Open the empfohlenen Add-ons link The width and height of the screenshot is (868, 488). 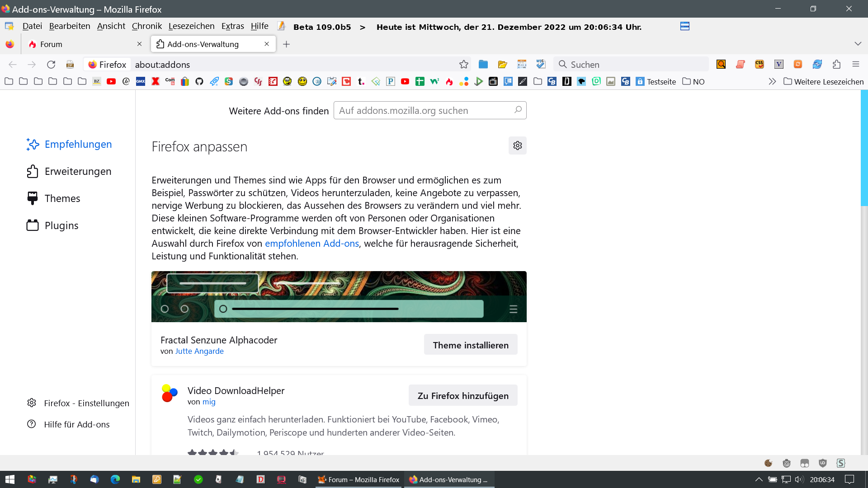click(311, 244)
